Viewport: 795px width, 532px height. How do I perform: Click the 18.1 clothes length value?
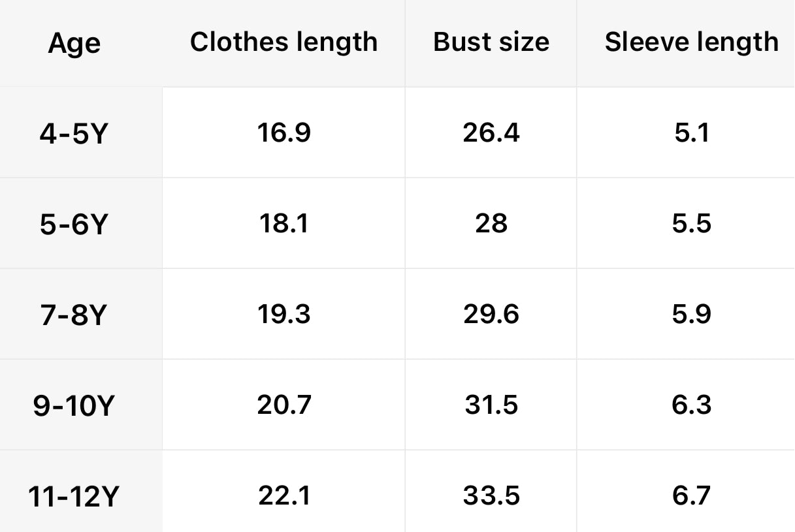pos(284,223)
